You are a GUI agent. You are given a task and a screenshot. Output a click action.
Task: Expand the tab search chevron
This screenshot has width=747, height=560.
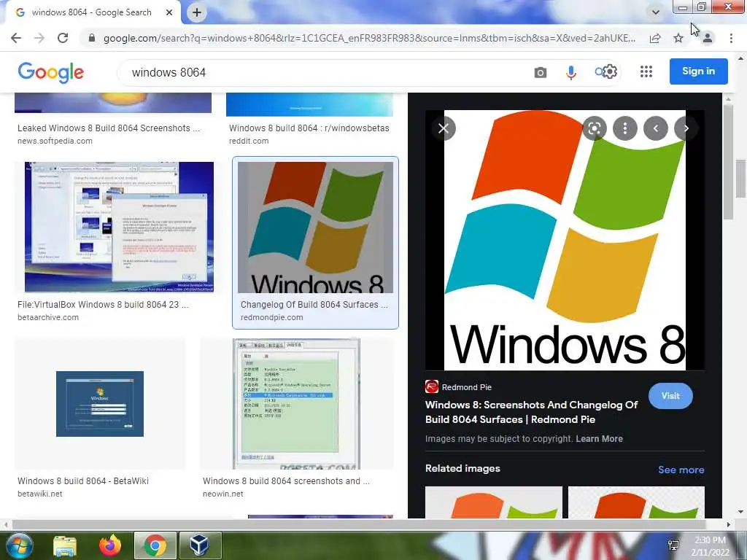656,12
